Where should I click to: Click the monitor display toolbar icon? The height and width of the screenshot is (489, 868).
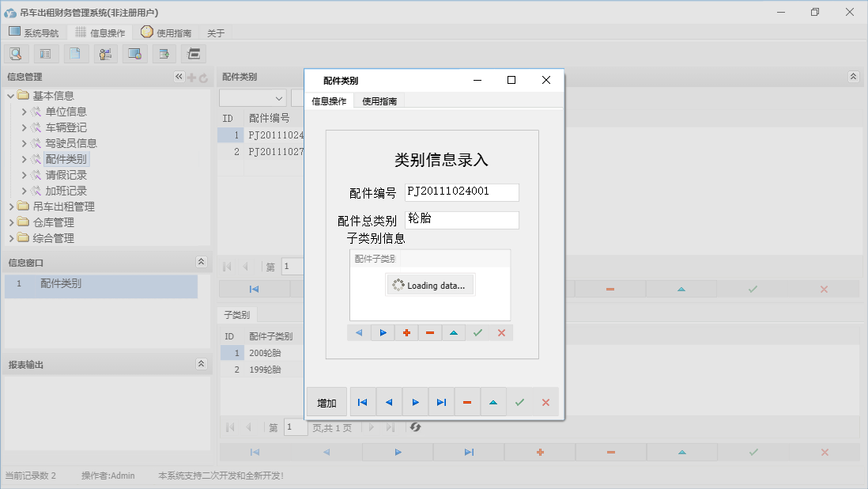(134, 53)
